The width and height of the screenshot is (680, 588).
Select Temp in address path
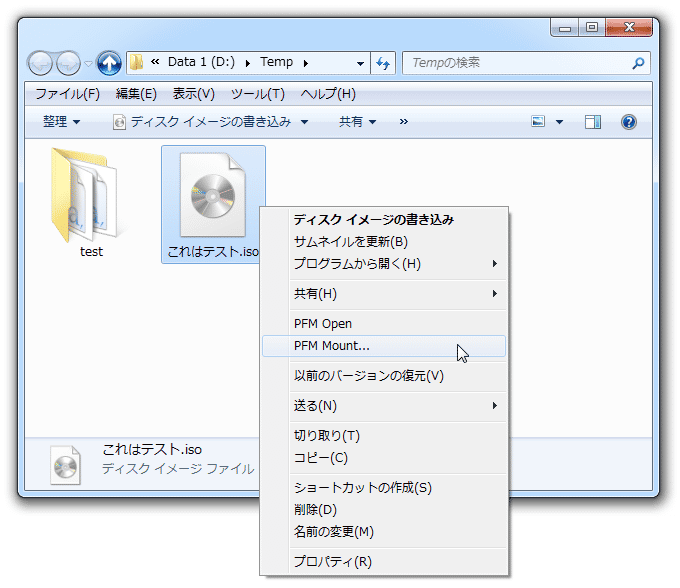tap(276, 62)
